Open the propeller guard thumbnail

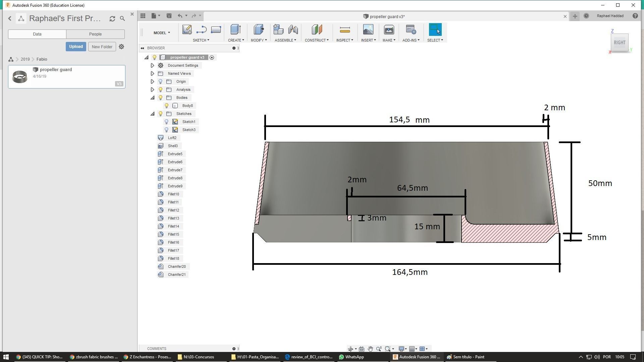click(x=20, y=77)
